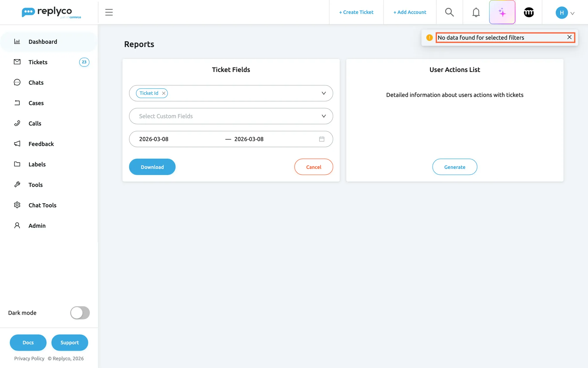Open user profile avatar H
This screenshot has width=588, height=368.
point(562,13)
